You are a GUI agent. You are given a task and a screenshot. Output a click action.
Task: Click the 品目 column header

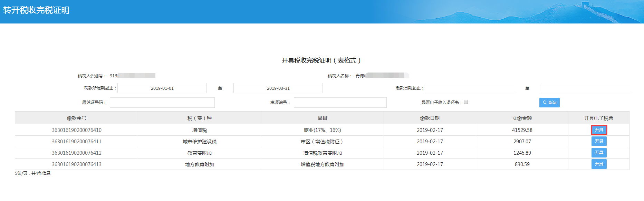(322, 118)
